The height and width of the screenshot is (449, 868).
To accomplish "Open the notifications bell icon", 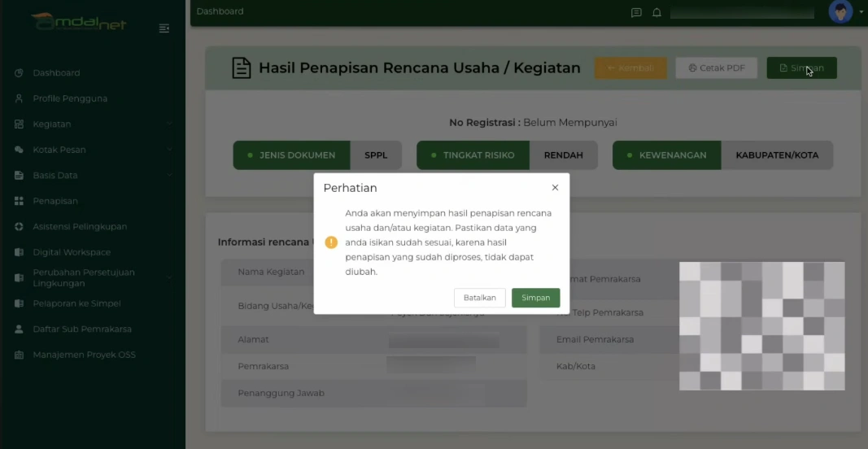I will coord(656,12).
